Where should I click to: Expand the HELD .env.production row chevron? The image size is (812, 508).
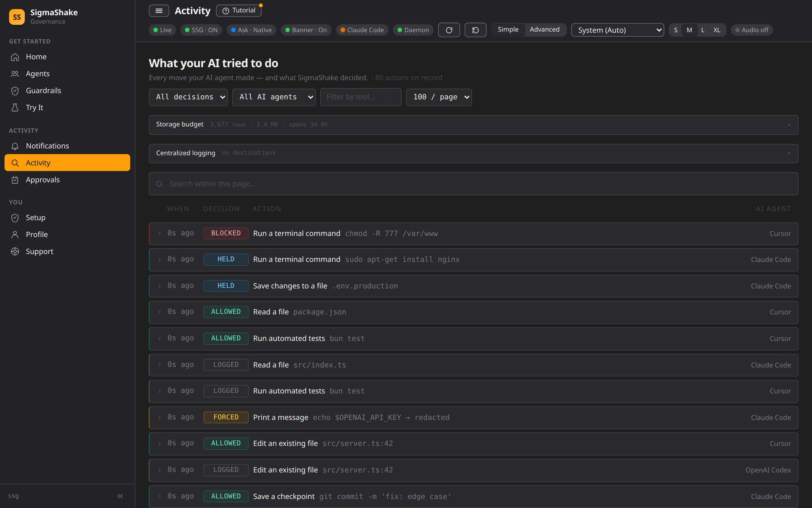point(159,286)
